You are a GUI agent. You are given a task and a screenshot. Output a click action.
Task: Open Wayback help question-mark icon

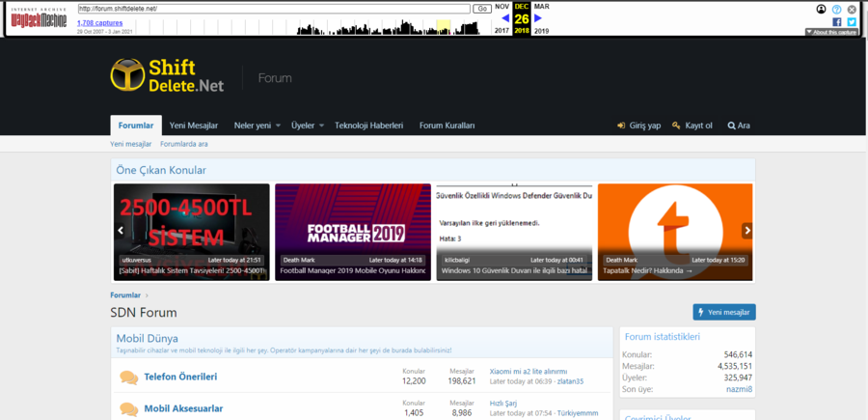836,9
